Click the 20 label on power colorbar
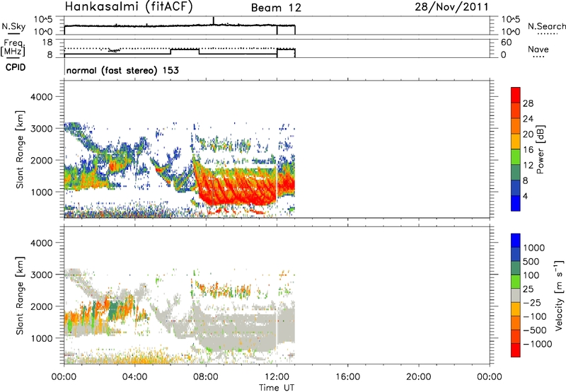 click(528, 134)
